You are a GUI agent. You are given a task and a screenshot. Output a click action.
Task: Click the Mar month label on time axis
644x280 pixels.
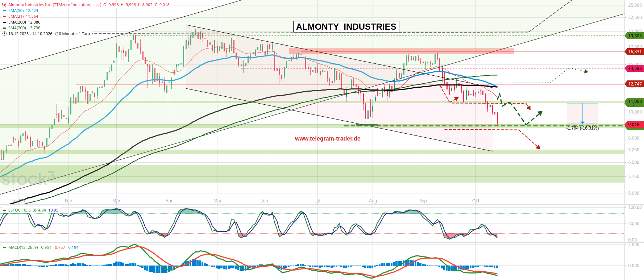116,201
